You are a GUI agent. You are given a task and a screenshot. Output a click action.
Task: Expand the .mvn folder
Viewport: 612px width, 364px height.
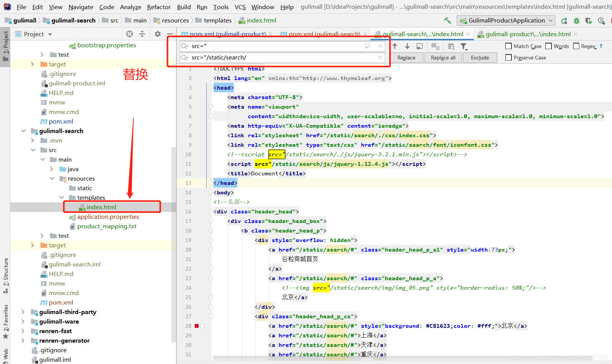click(x=33, y=140)
